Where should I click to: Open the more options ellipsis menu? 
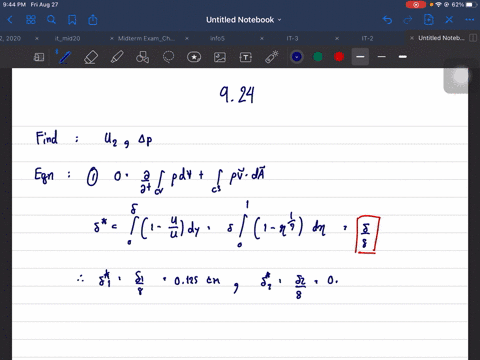point(470,20)
